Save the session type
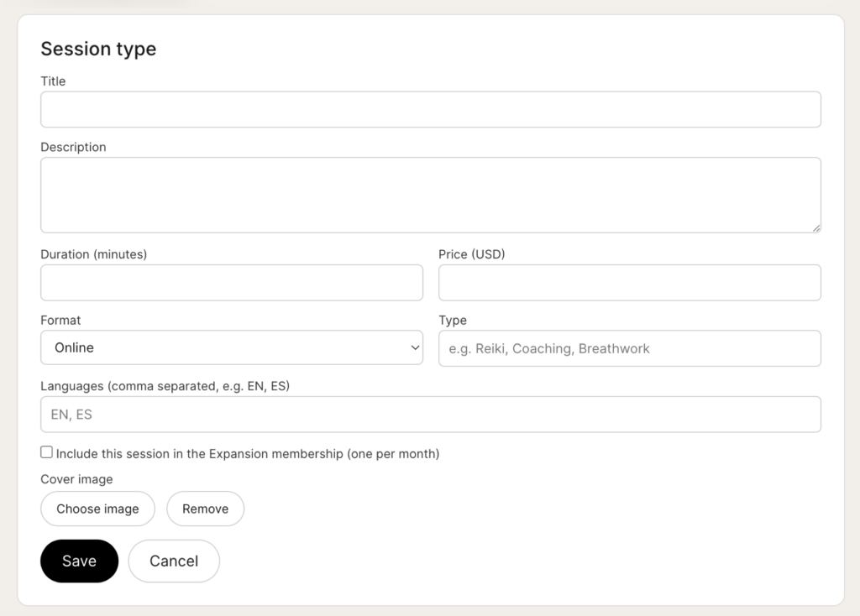Image resolution: width=860 pixels, height=616 pixels. [80, 561]
